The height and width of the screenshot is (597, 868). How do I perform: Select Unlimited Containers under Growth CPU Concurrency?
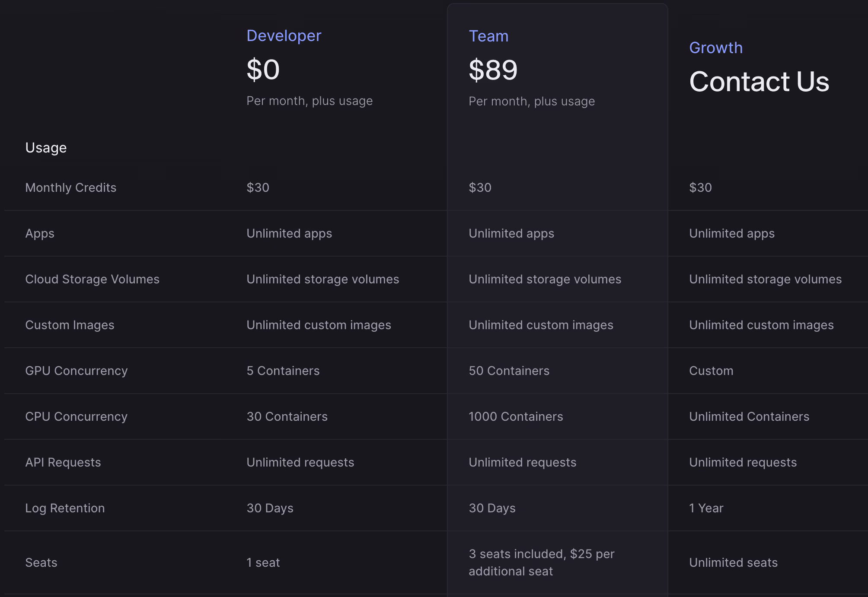click(x=749, y=416)
